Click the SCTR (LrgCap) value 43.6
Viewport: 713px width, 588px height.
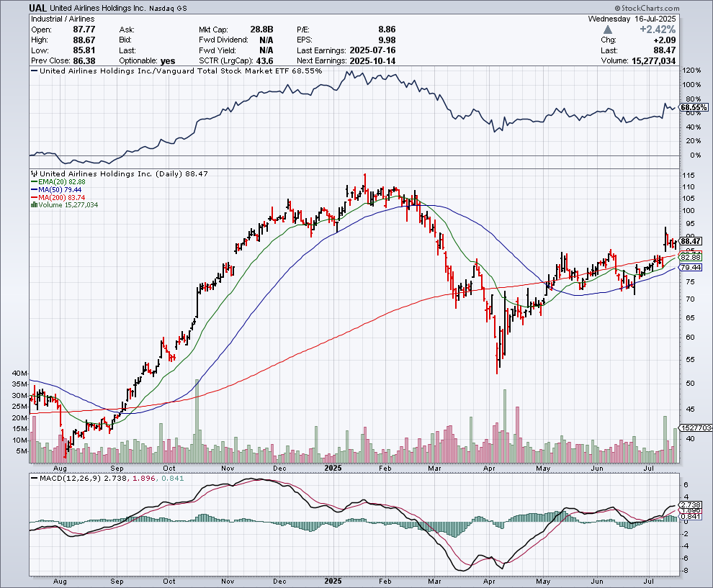click(x=264, y=61)
